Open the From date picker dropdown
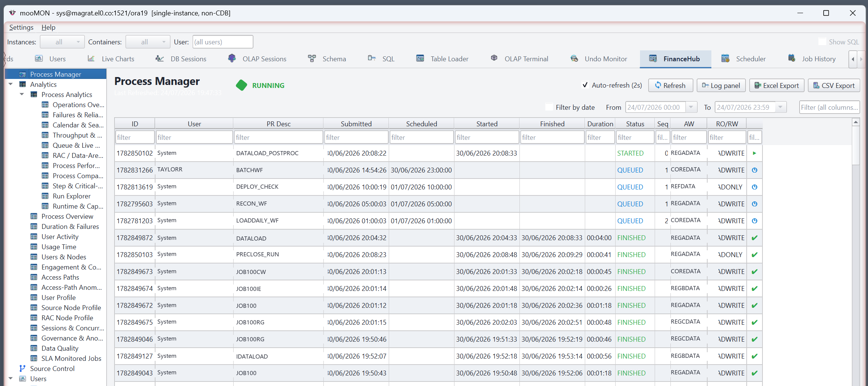The height and width of the screenshot is (386, 868). (691, 107)
